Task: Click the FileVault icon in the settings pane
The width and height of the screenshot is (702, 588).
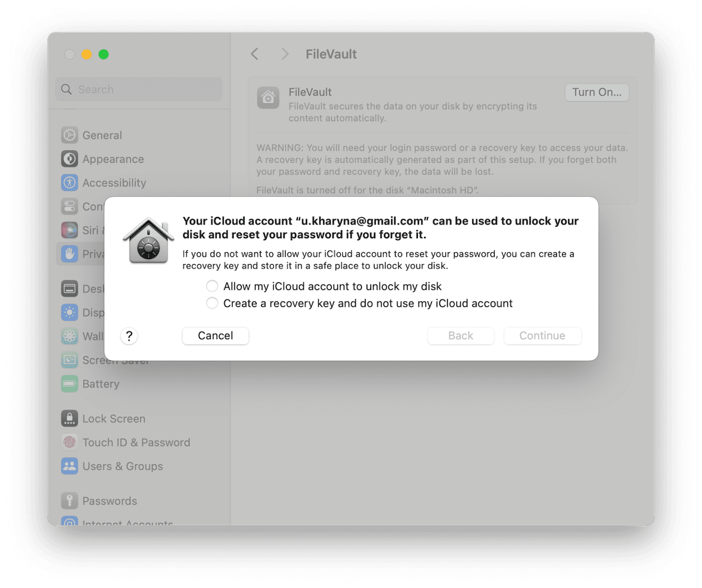Action: (268, 98)
